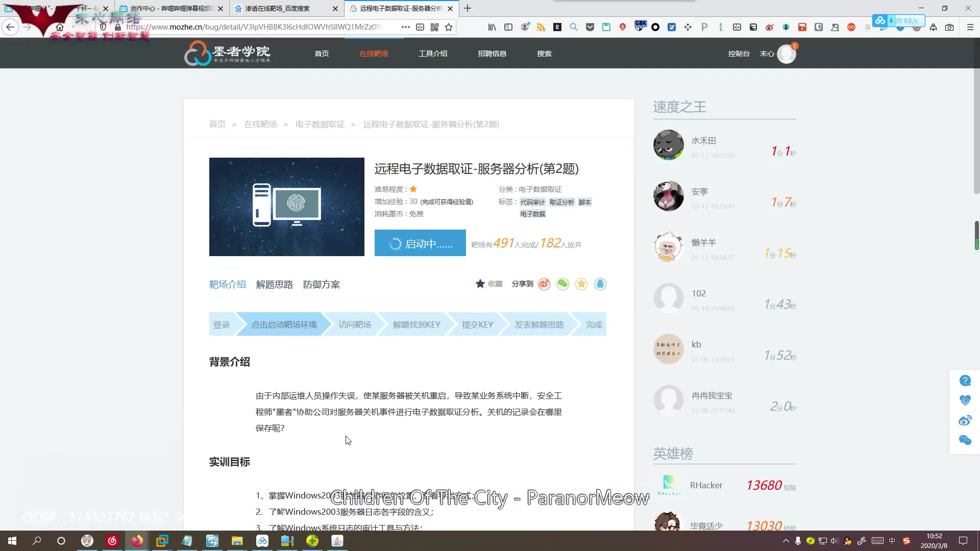Share the page to Weibo
The image size is (980, 551).
click(x=544, y=284)
